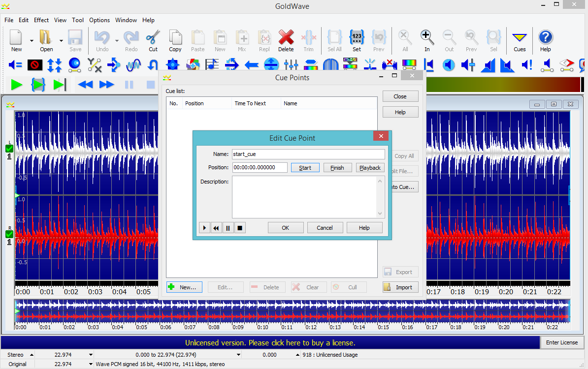Open the Options menu
The height and width of the screenshot is (369, 588).
click(99, 20)
